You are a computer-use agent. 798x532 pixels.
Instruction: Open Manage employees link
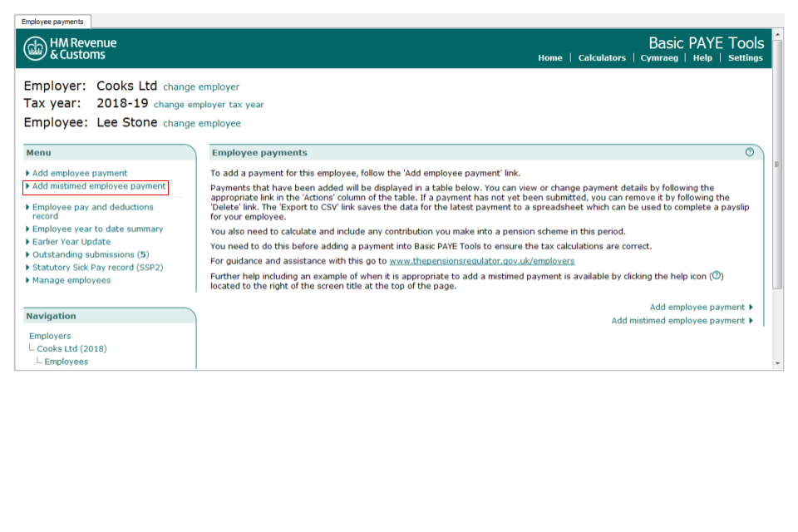(71, 280)
